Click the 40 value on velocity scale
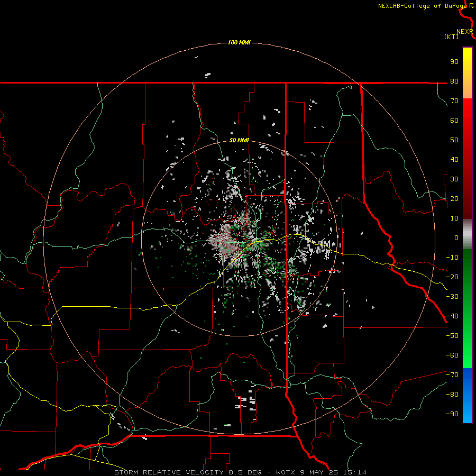 (x=454, y=160)
